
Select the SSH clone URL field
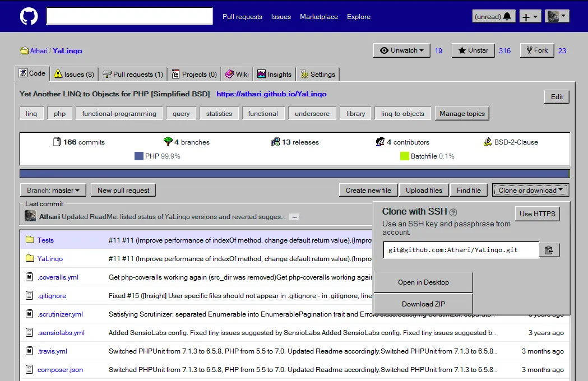point(461,250)
